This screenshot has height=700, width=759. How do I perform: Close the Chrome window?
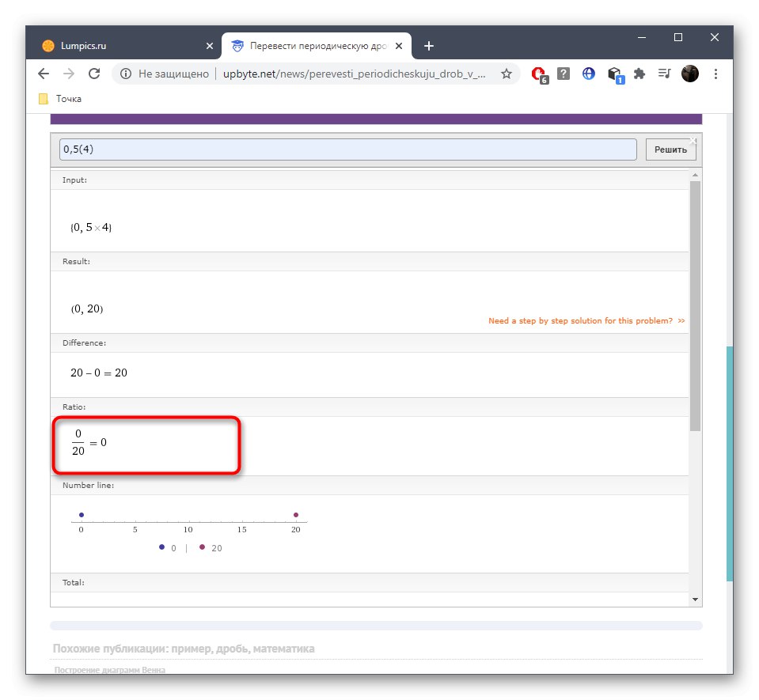click(715, 37)
